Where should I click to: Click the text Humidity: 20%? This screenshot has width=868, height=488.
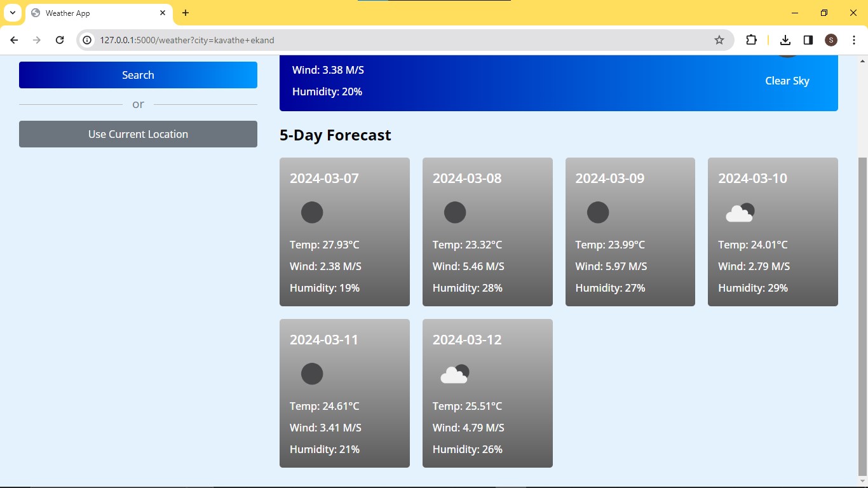(327, 91)
